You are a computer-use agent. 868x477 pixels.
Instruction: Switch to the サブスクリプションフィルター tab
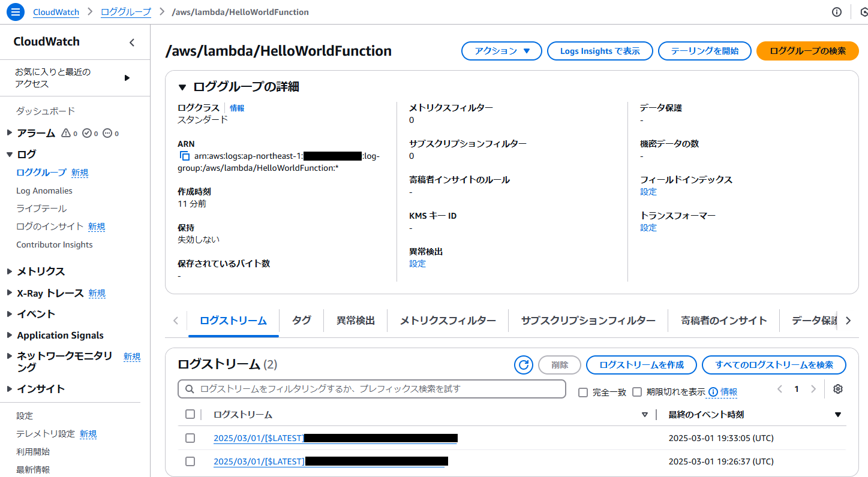pos(588,321)
